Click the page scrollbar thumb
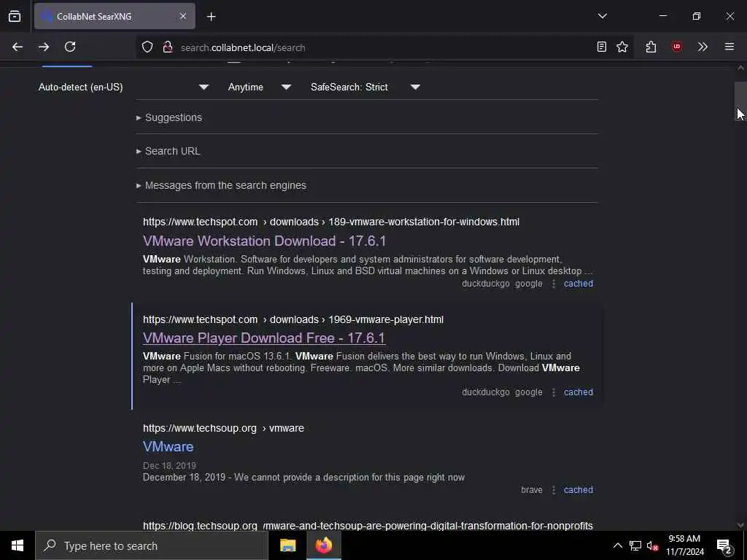 click(x=740, y=101)
